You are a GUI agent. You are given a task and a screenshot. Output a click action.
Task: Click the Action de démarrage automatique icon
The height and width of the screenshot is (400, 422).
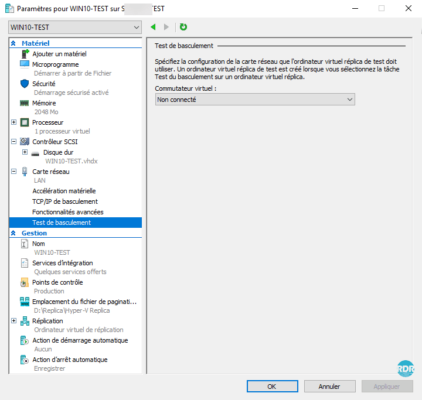tap(24, 340)
